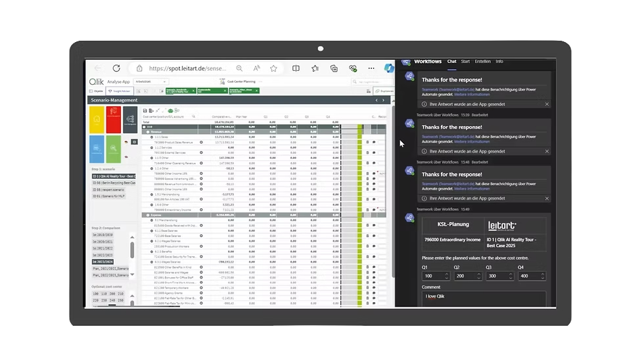Screen dimensions: 644x354
Task: Open the Edge Copilot icon
Action: 388,68
